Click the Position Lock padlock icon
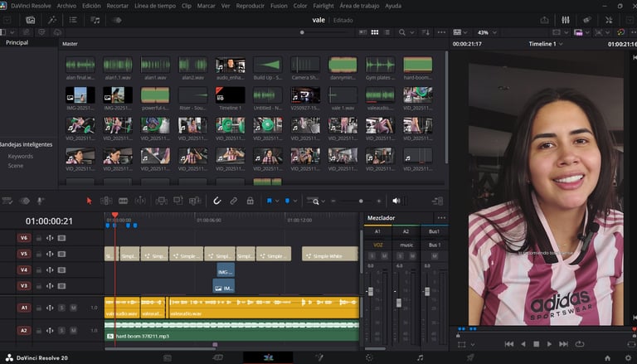This screenshot has width=637, height=364. click(250, 201)
